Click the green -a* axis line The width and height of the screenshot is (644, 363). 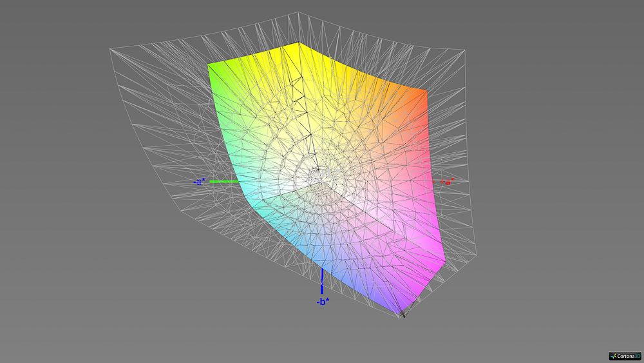[x=224, y=181]
